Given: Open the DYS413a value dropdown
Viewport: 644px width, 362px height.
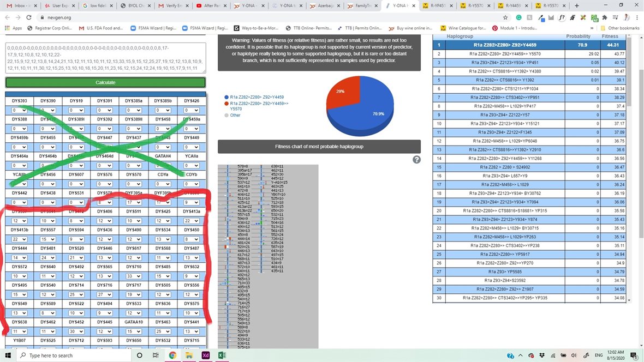Looking at the screenshot, I should pos(192,220).
